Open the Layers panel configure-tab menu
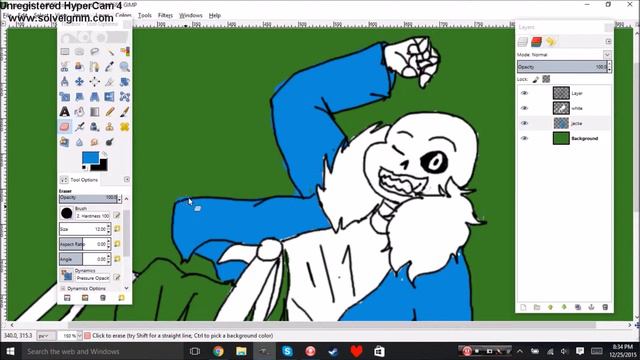The width and height of the screenshot is (640, 360). point(608,42)
